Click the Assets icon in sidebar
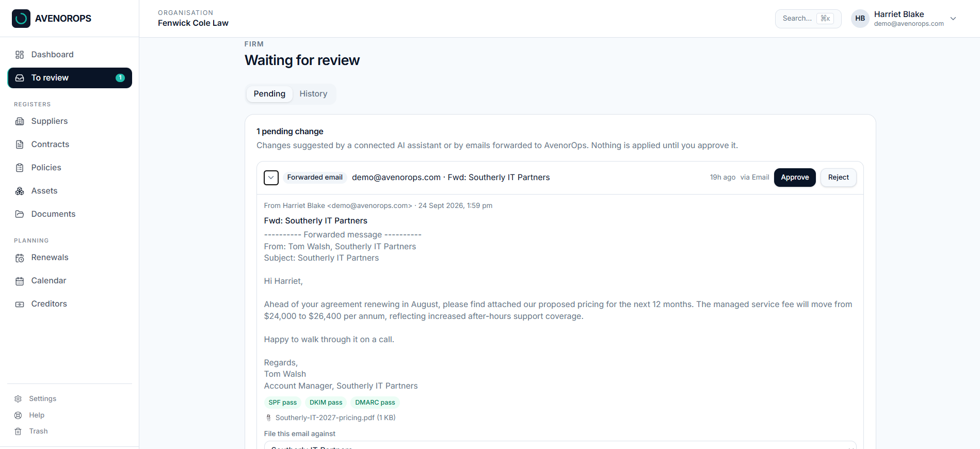 [20, 191]
